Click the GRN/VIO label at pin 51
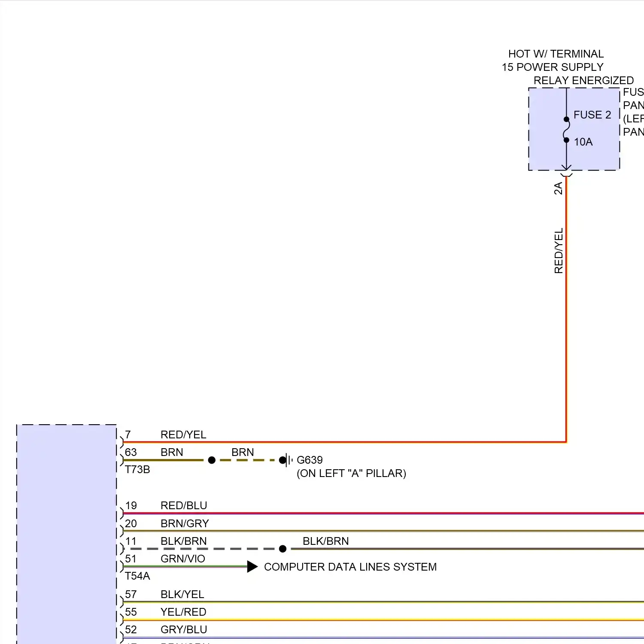The height and width of the screenshot is (644, 644). click(x=183, y=559)
